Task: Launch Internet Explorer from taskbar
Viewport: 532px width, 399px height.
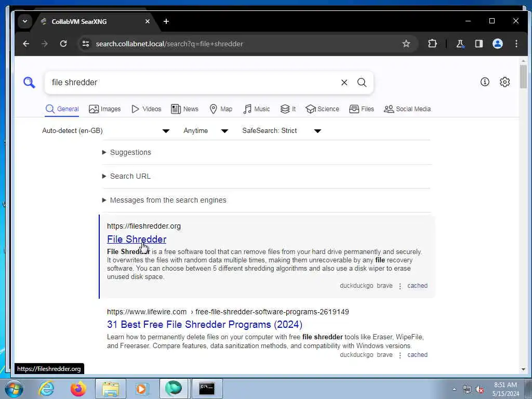Action: 46,389
